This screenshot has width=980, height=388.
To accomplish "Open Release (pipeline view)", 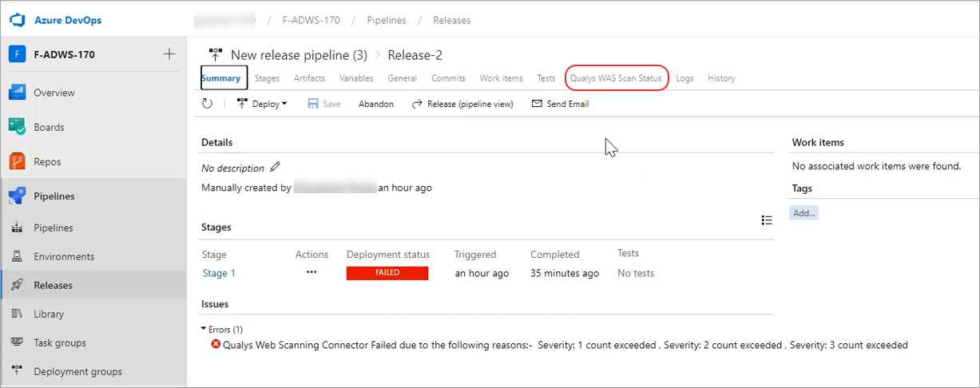I will pos(462,104).
